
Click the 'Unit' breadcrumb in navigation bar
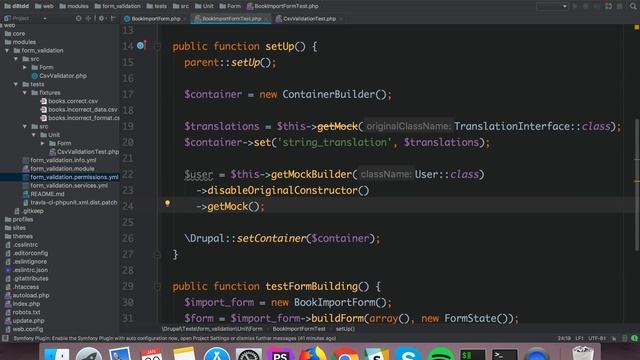[204, 6]
